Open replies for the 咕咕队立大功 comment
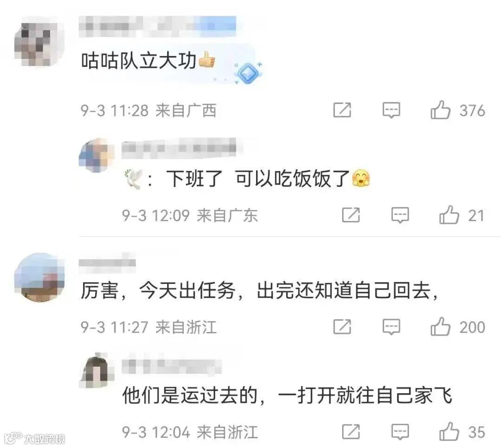 click(x=392, y=110)
